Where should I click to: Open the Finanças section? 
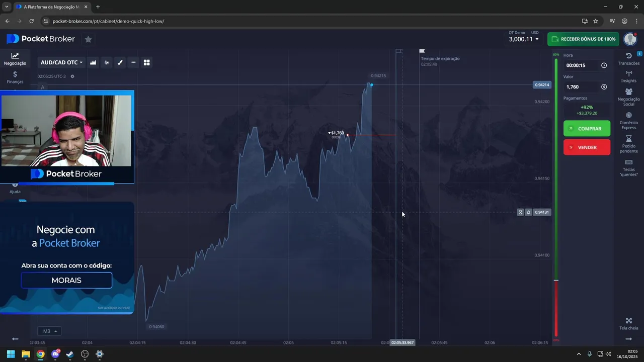pyautogui.click(x=15, y=77)
